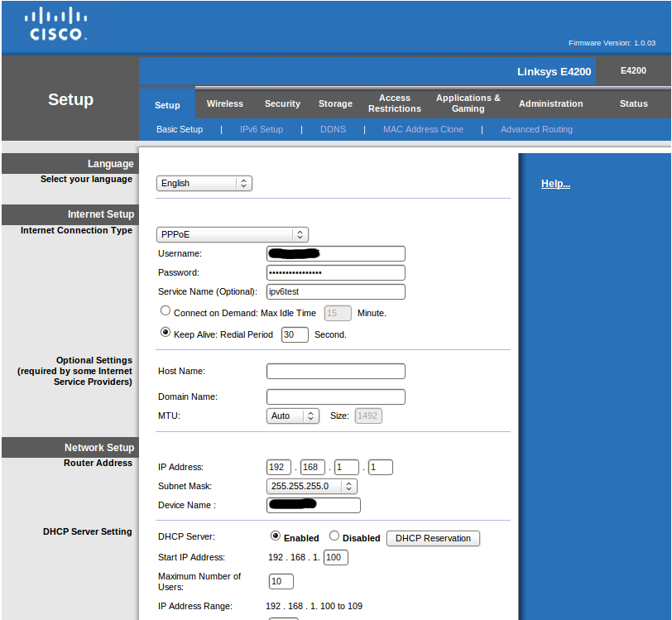
Task: Click the Service Name input field
Action: pos(335,291)
